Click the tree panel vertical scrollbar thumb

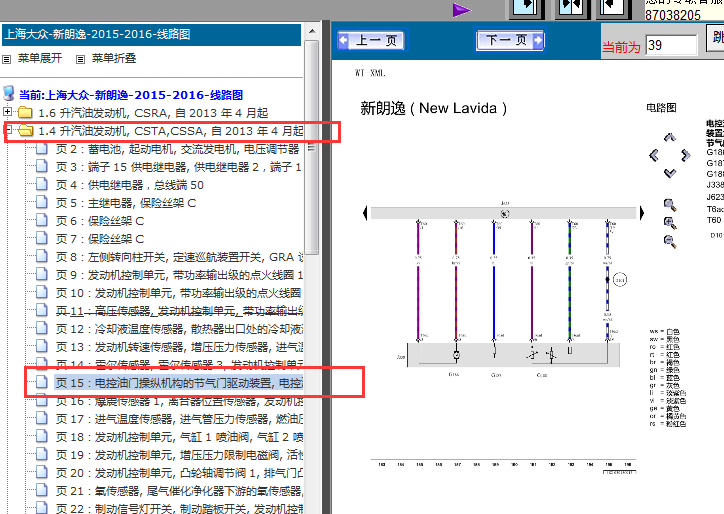click(312, 147)
